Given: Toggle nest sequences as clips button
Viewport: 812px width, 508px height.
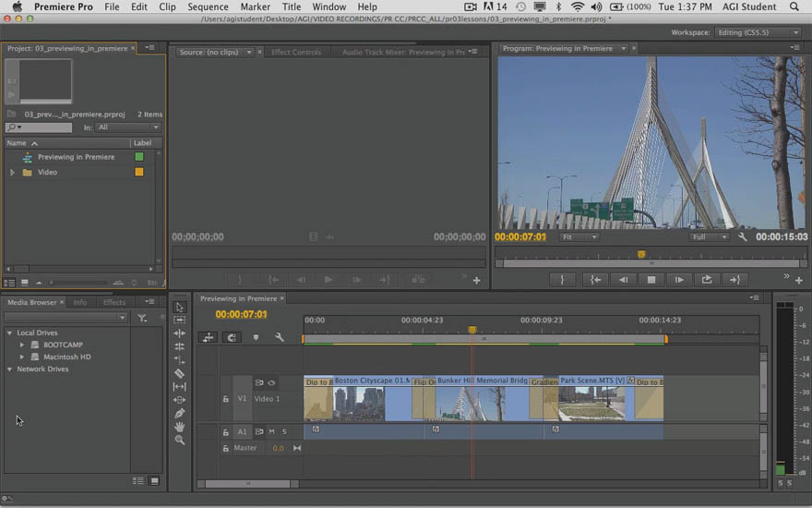Looking at the screenshot, I should [209, 337].
